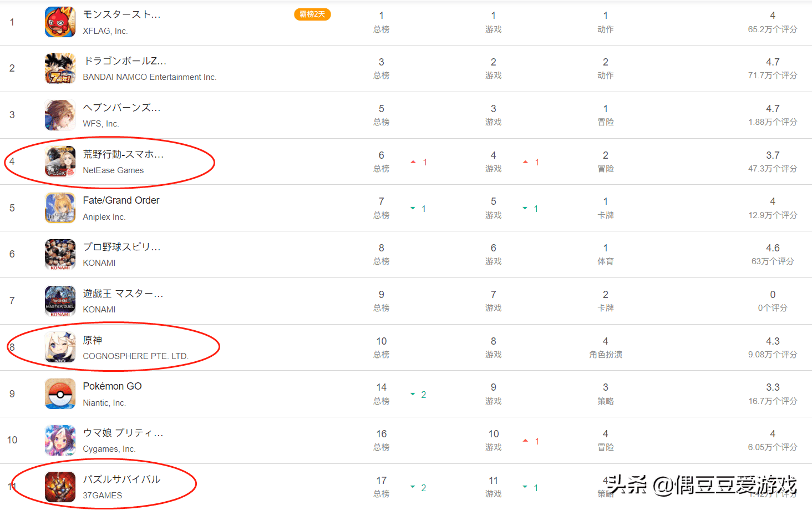Screen dimensions: 812x510
Task: Click 遊戯王's games rank 7 游戏
Action: click(x=494, y=301)
